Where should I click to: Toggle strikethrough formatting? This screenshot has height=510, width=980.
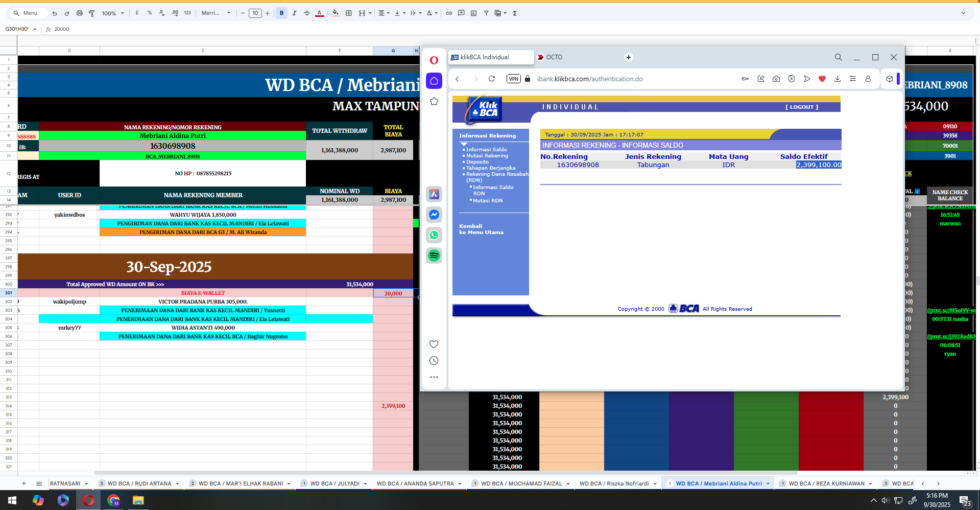click(307, 13)
